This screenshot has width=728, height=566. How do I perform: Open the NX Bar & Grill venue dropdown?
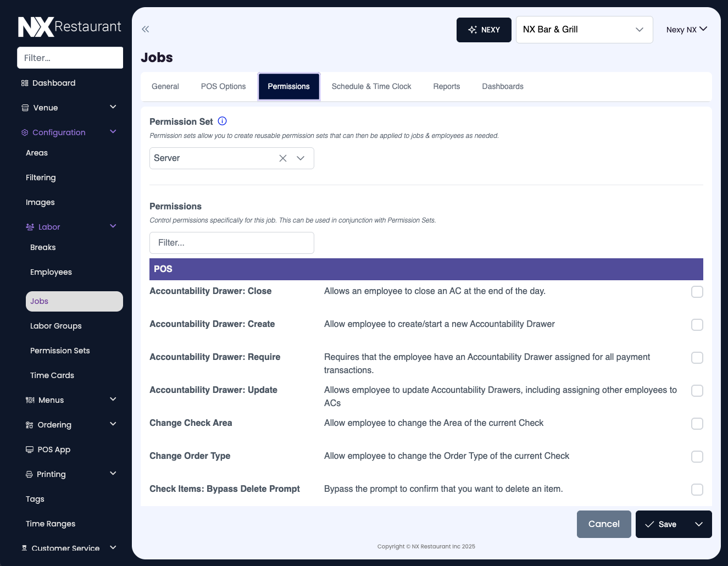(583, 30)
